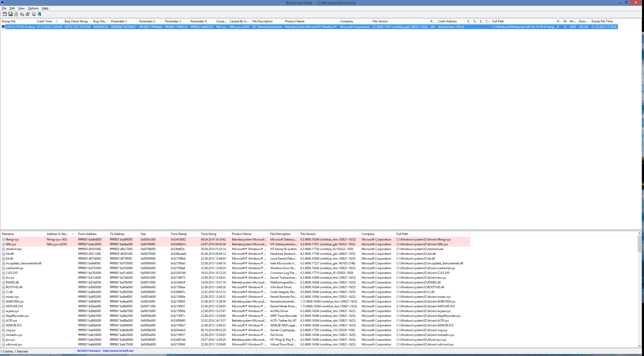Click the Caused By A... column header
The height and width of the screenshot is (356, 644).
tap(239, 21)
